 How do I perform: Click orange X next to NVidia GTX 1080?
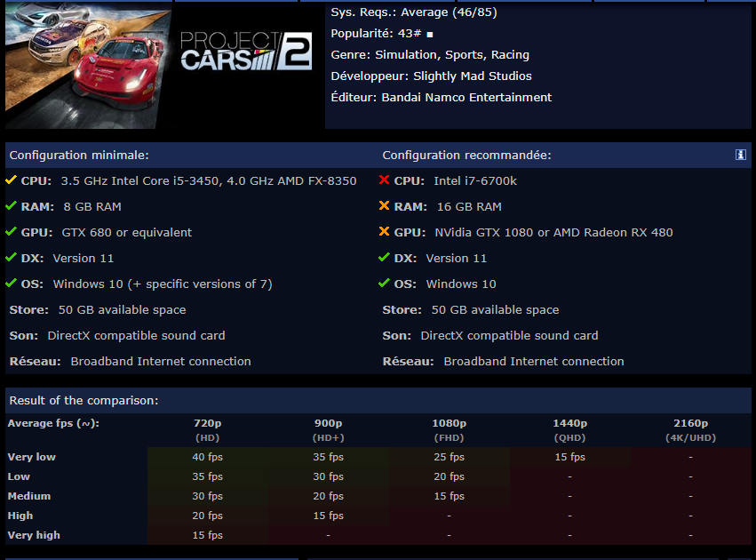point(385,232)
